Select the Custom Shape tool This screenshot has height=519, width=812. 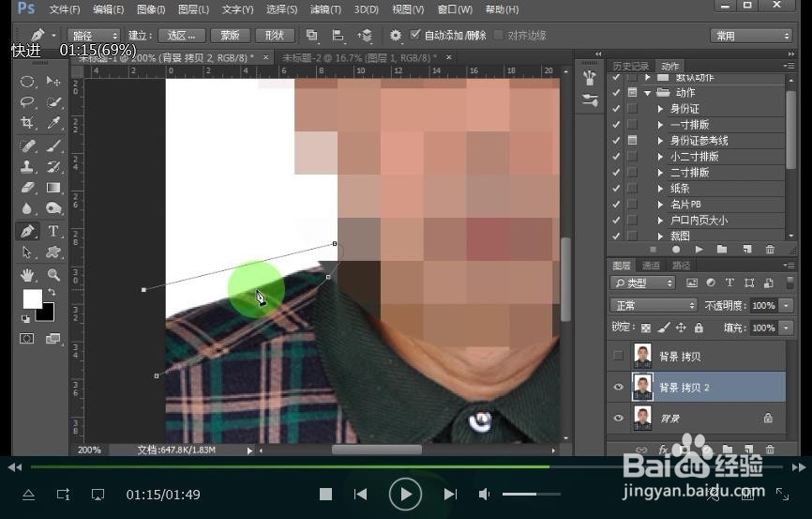(x=53, y=252)
